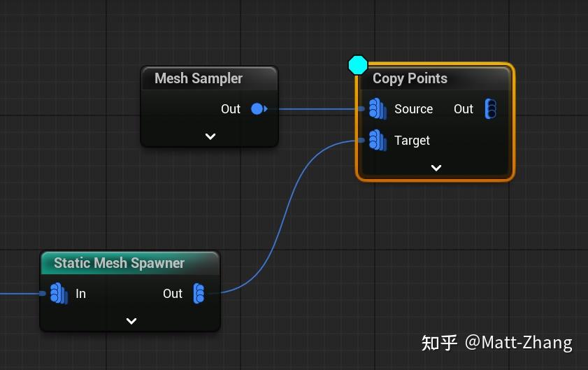
Task: Click the Static Mesh Spawner Out pin
Action: coord(199,294)
